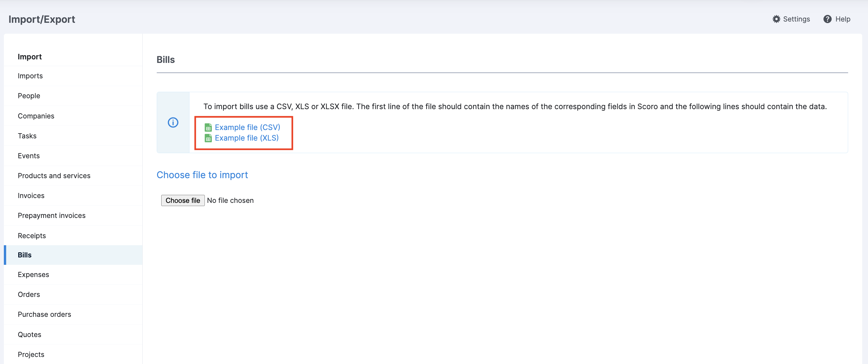This screenshot has width=868, height=364.
Task: Click the green spreadsheet icon beside Example file (CSV)
Action: [208, 127]
